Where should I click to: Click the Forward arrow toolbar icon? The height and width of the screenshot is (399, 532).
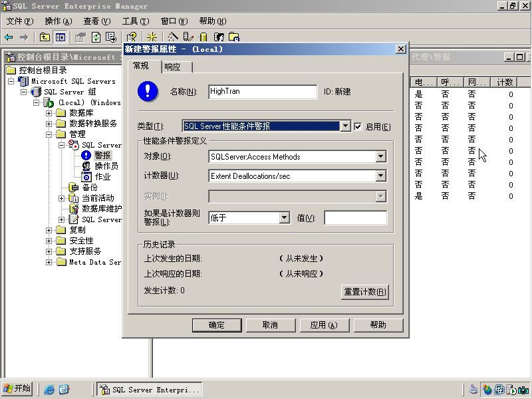click(x=24, y=37)
